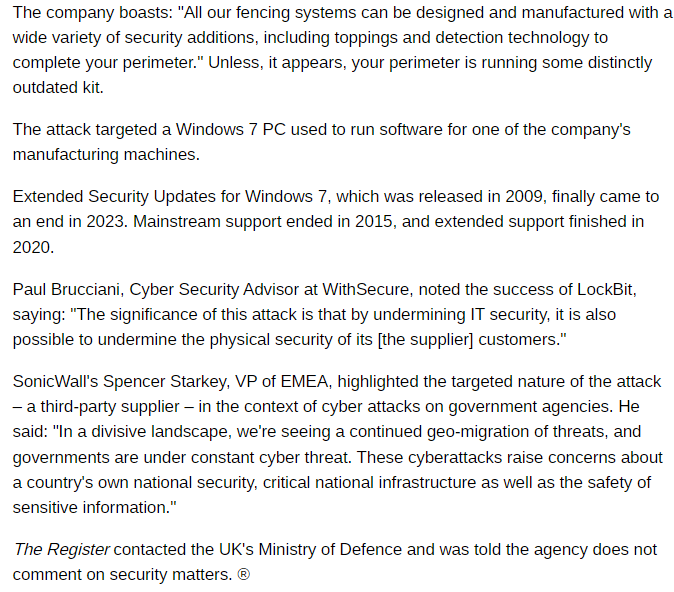Click the registered trademark symbol ending the article
Viewport: 674px width, 592px height.
244,574
